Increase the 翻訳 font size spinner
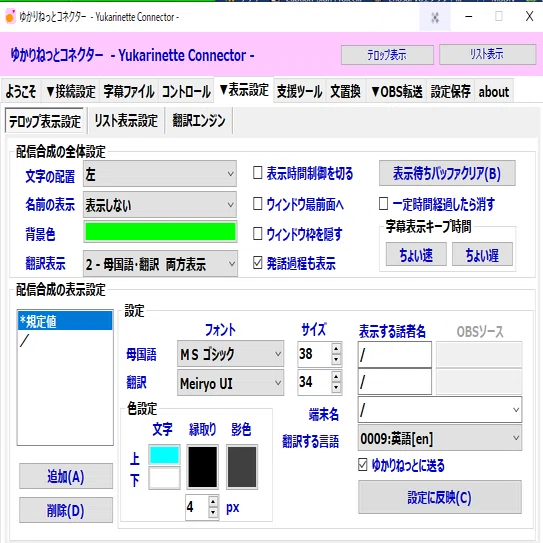 pos(336,376)
